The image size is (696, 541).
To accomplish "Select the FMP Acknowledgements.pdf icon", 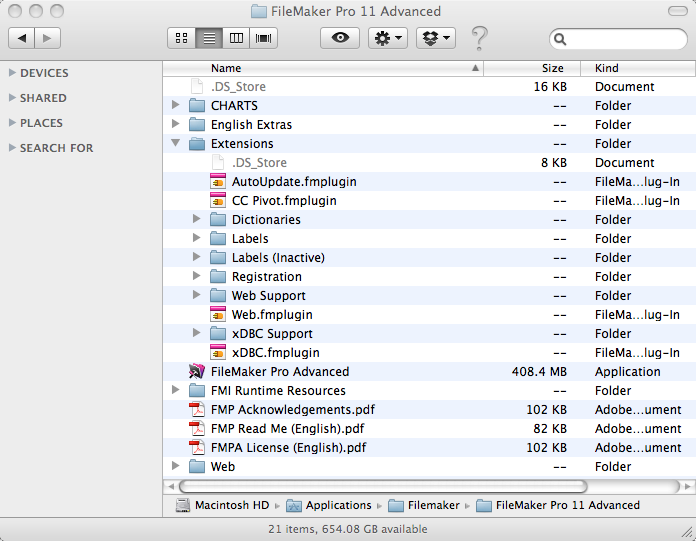I will pos(197,410).
